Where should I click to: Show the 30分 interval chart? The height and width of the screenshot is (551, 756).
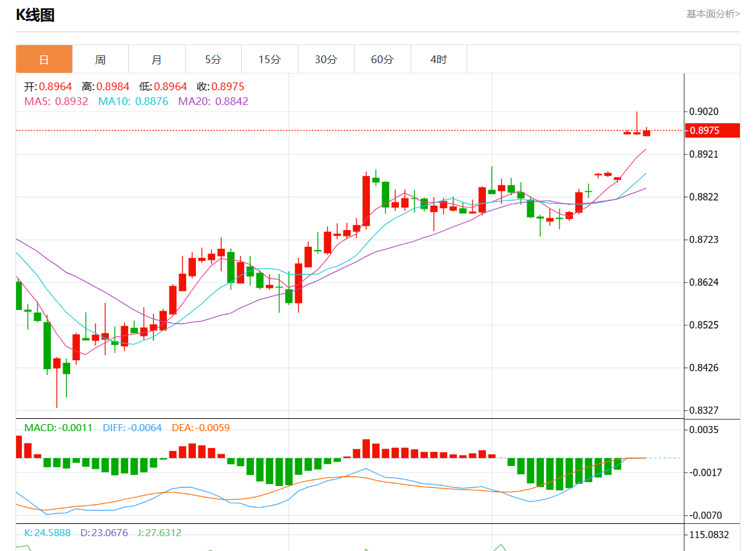coord(325,59)
